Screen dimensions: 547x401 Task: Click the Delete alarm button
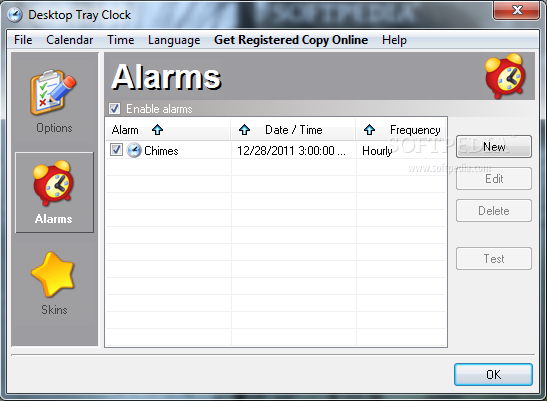tap(494, 211)
